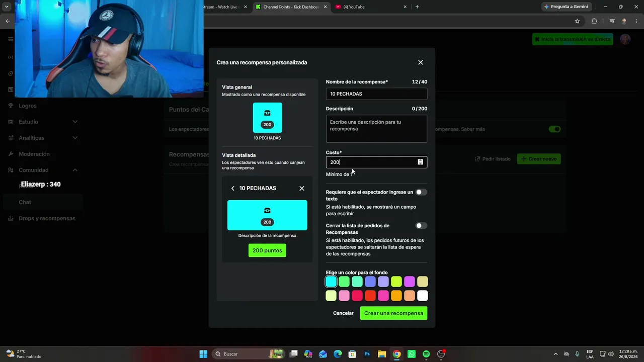This screenshot has height=362, width=644.
Task: Choose the mint teal background swatch
Action: (x=357, y=282)
